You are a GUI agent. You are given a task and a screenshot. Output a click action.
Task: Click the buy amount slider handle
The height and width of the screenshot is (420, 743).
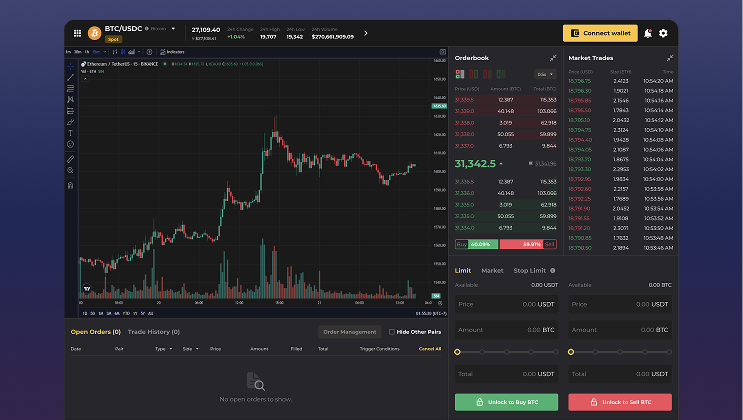(x=457, y=352)
